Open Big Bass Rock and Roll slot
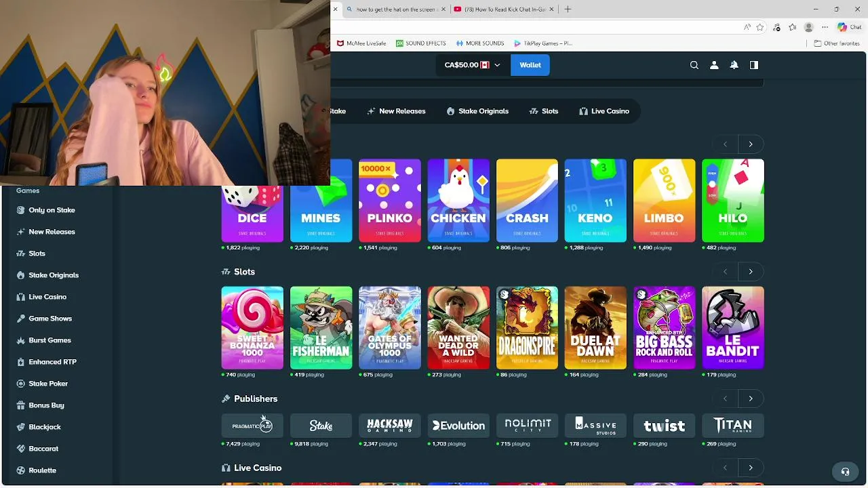This screenshot has height=488, width=868. coord(664,328)
